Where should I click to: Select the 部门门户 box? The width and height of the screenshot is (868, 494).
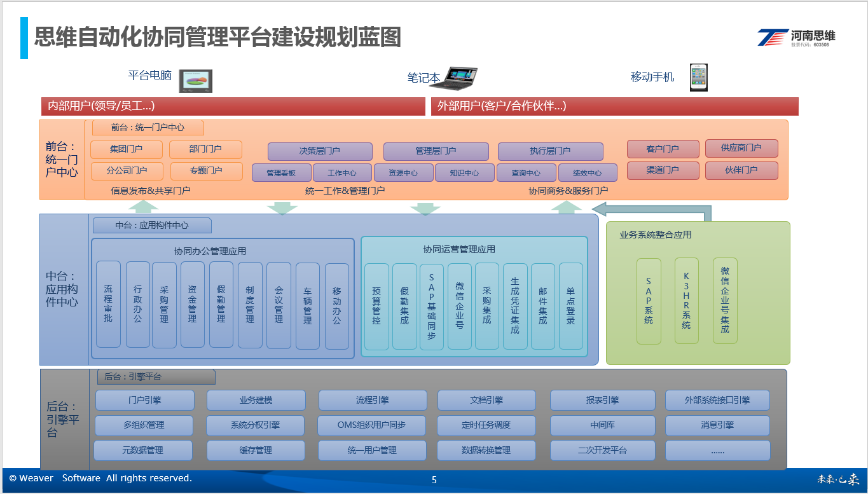click(x=205, y=149)
